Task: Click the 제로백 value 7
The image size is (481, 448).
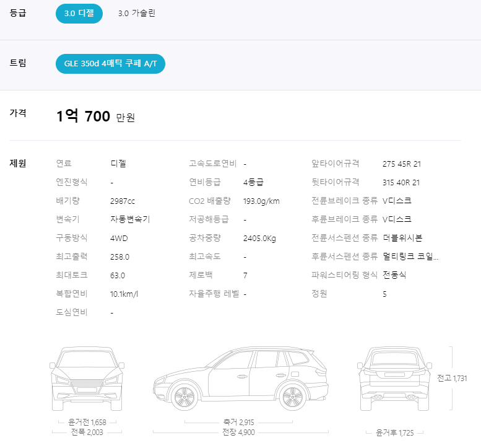Action: 245,276
